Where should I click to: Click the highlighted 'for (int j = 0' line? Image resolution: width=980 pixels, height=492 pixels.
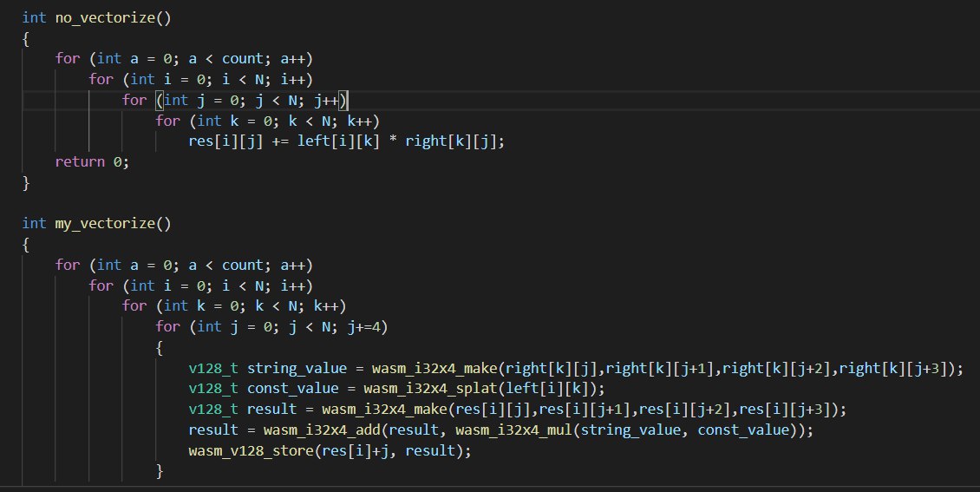point(235,100)
